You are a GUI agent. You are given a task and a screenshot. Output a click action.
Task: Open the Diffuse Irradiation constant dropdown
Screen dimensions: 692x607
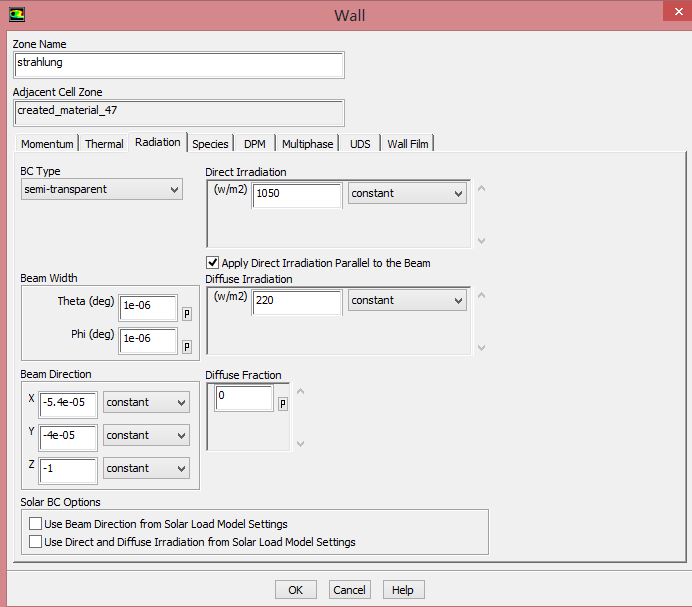pos(407,300)
